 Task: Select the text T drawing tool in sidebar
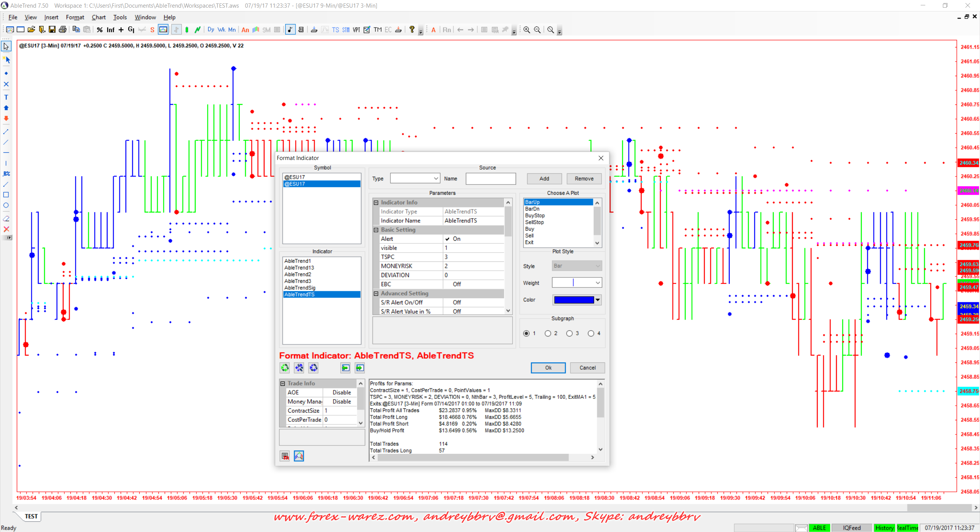tap(6, 97)
